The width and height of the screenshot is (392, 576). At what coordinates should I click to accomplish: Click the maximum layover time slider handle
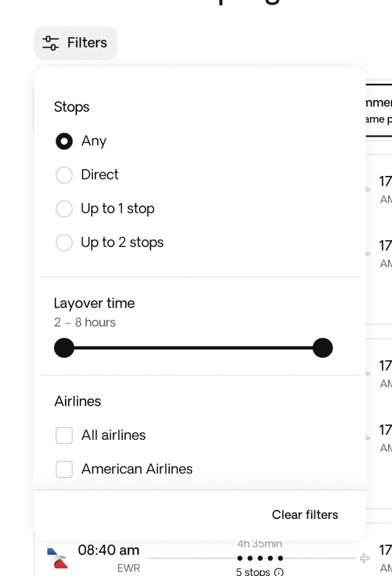tap(323, 348)
